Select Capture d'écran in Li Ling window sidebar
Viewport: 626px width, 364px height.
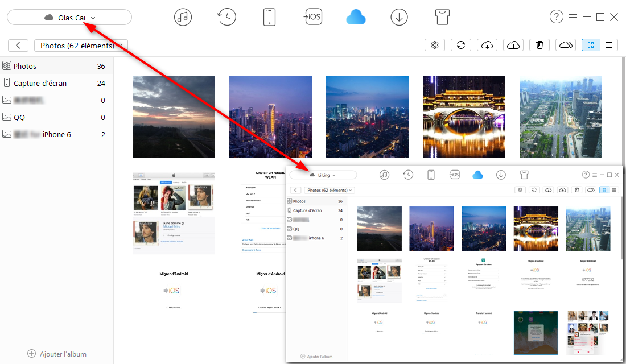(x=316, y=210)
